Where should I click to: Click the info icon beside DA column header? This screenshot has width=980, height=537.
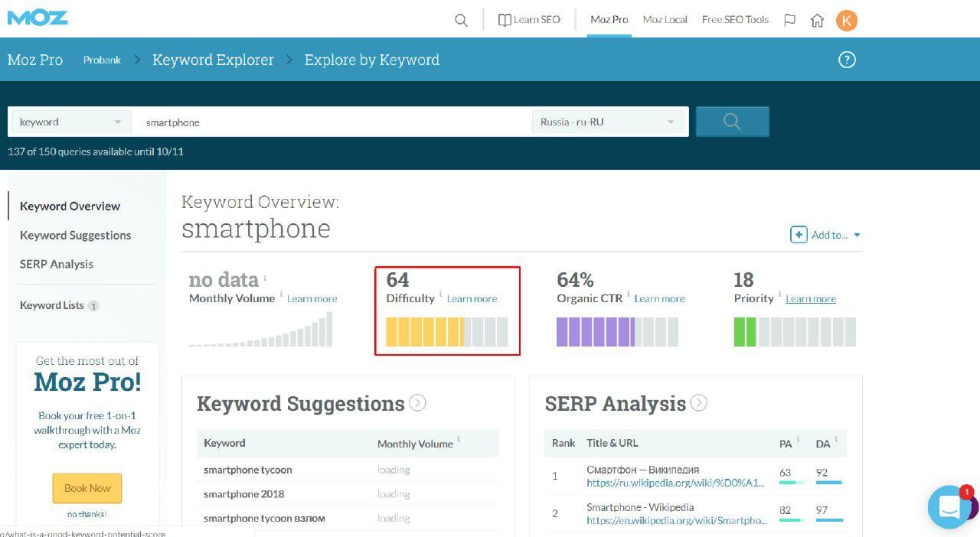point(836,439)
